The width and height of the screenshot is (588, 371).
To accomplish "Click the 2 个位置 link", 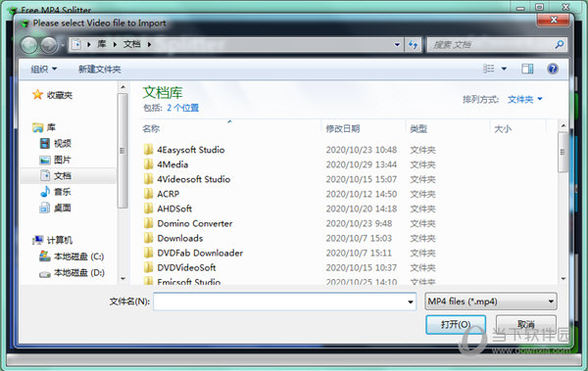I will click(x=182, y=108).
